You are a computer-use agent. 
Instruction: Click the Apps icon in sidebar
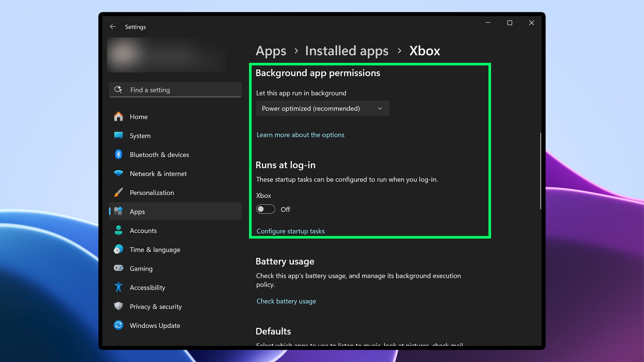click(x=118, y=211)
